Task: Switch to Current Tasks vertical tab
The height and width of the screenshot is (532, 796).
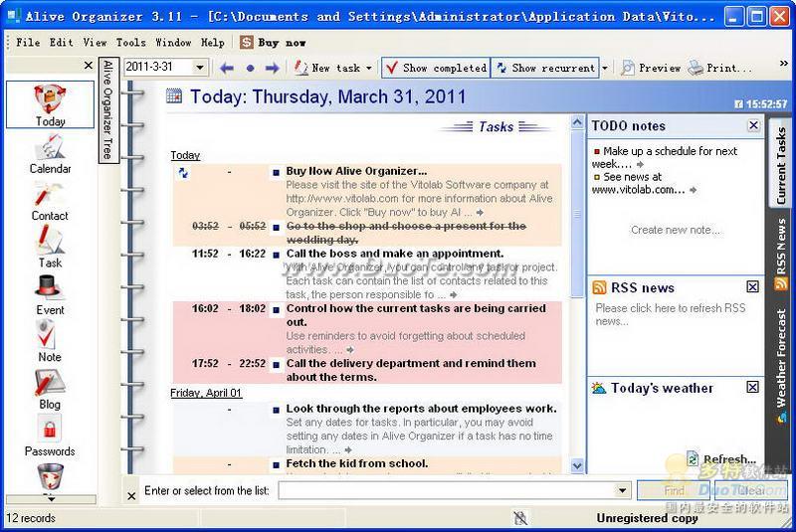Action: [x=781, y=163]
